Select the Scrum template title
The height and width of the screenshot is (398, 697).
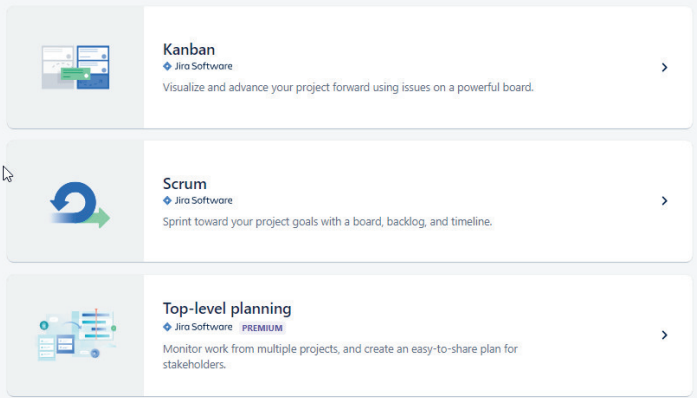tap(184, 184)
